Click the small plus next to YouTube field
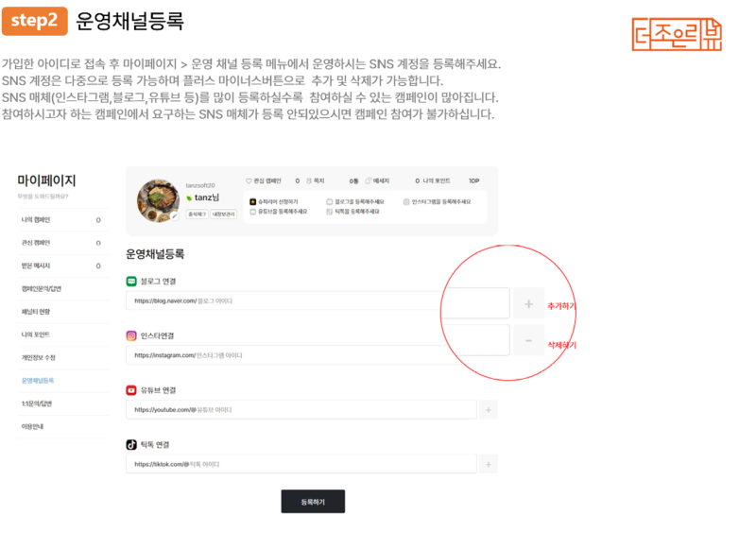 click(x=488, y=410)
